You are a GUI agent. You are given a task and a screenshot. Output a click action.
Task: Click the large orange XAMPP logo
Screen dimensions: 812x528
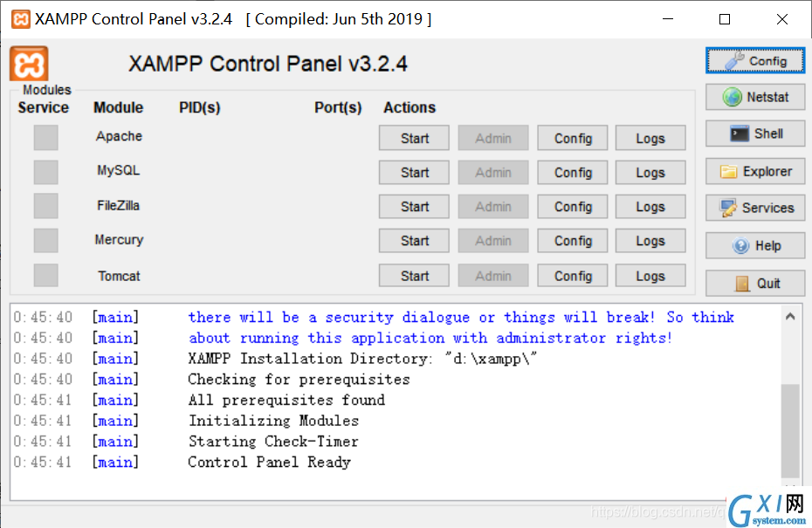click(x=29, y=64)
